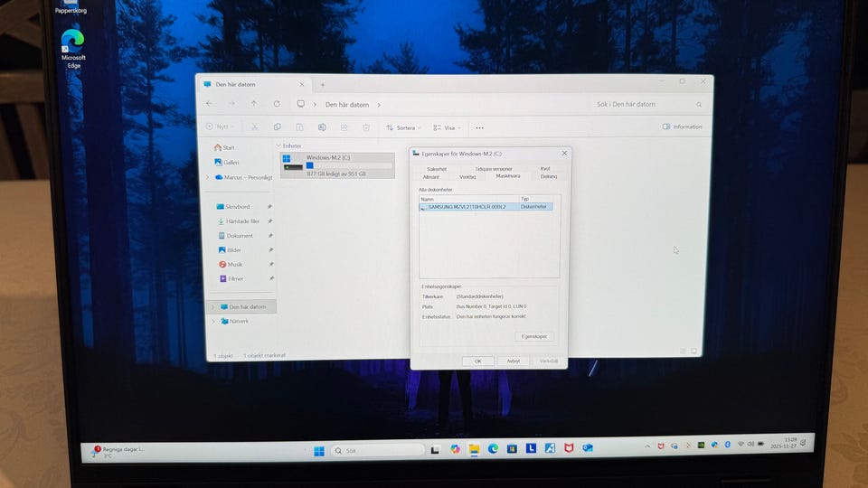Confirm the properties dialog with OK
Screen dimensions: 868x488
pyautogui.click(x=477, y=361)
